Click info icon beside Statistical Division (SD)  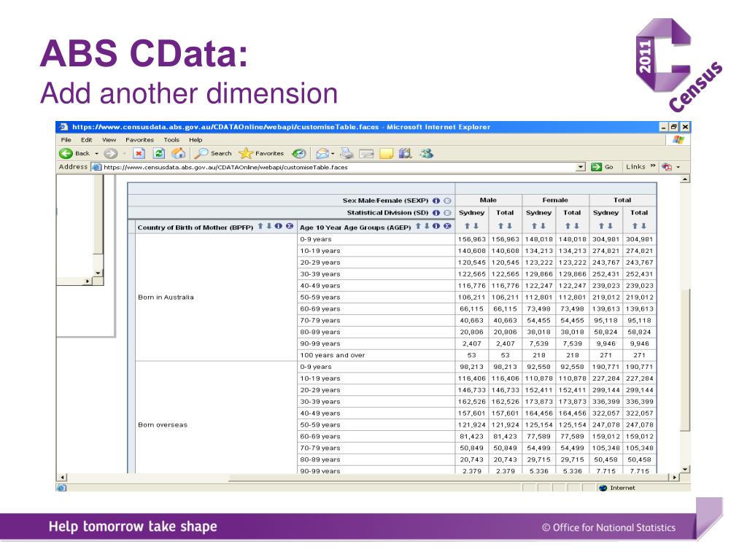pos(436,212)
